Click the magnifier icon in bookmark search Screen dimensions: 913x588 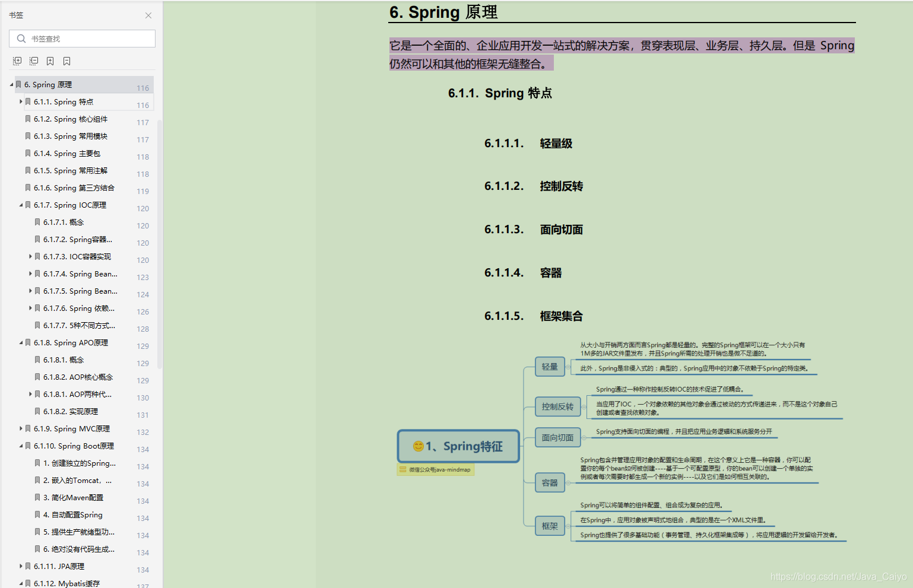[x=21, y=39]
